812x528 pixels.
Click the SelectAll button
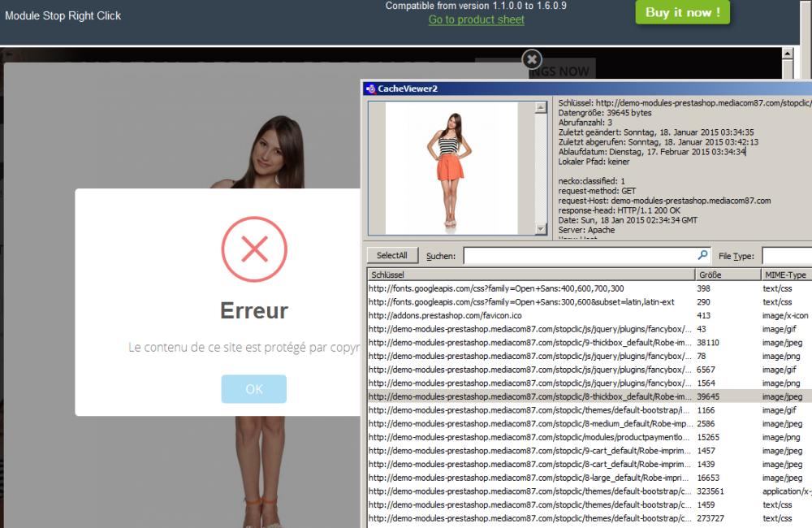[392, 255]
